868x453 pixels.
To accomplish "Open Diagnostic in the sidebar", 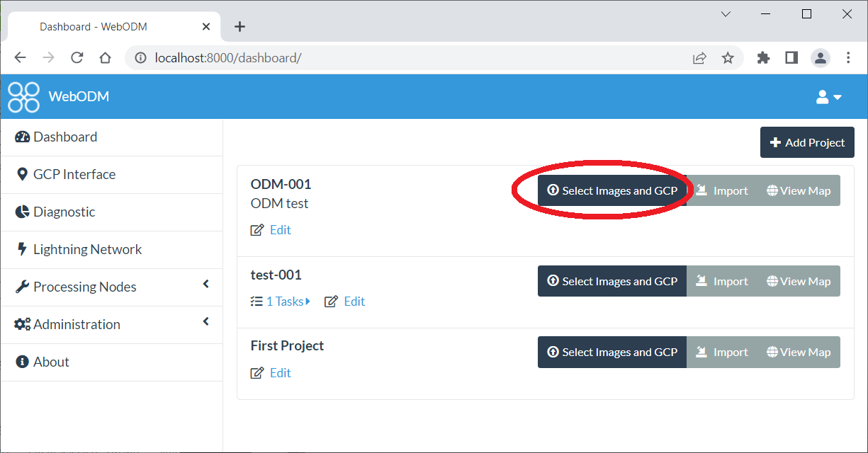I will coord(112,212).
